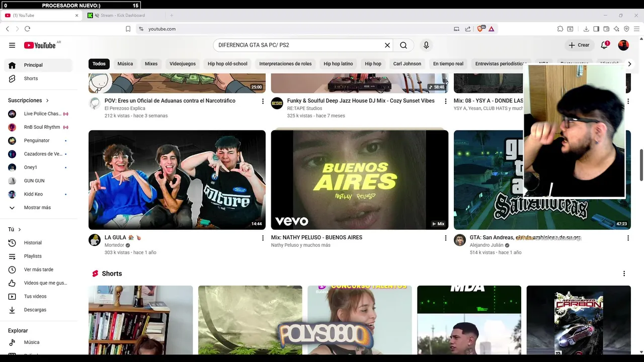This screenshot has width=644, height=362.
Task: Start voice search with the microphone
Action: tap(426, 45)
